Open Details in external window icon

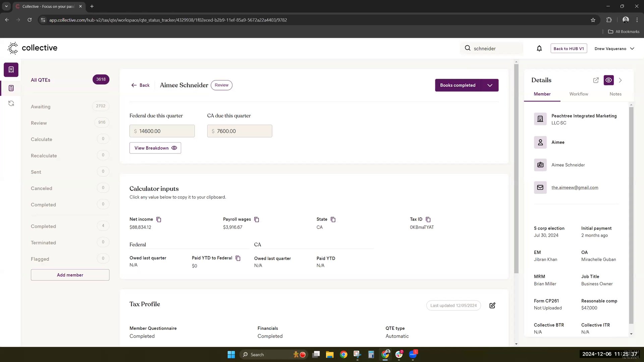596,80
